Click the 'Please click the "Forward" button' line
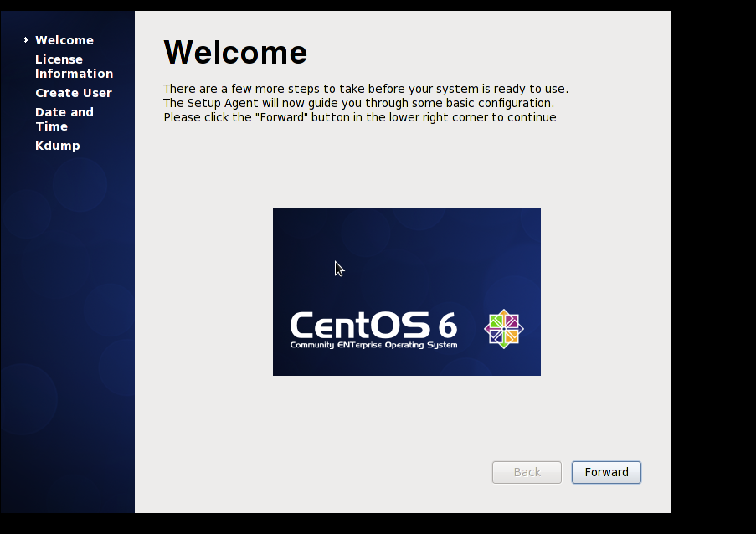 [360, 117]
